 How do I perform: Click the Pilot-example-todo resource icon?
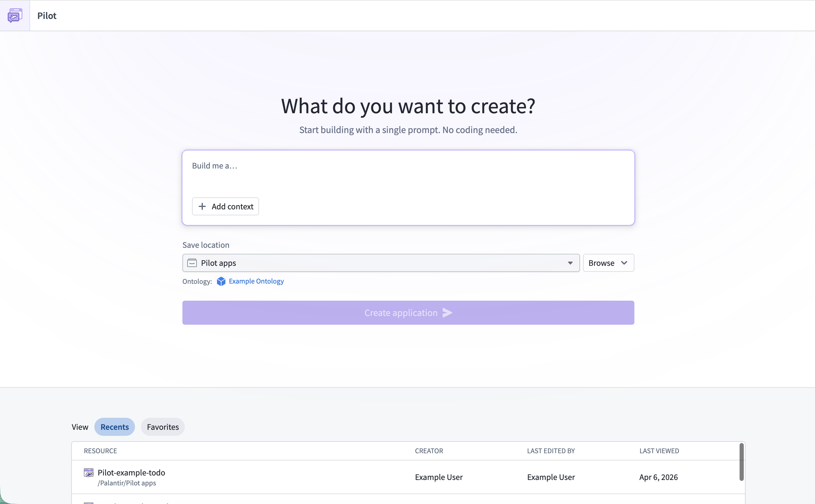pos(88,472)
